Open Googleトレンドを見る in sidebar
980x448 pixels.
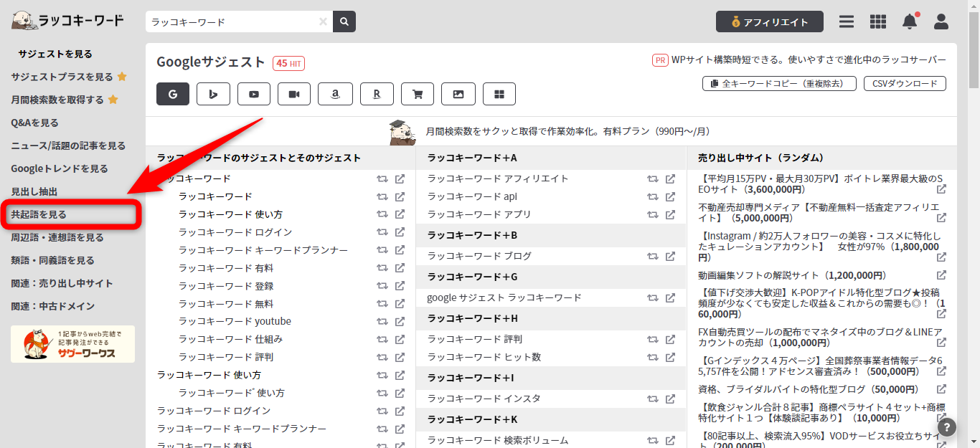point(60,168)
